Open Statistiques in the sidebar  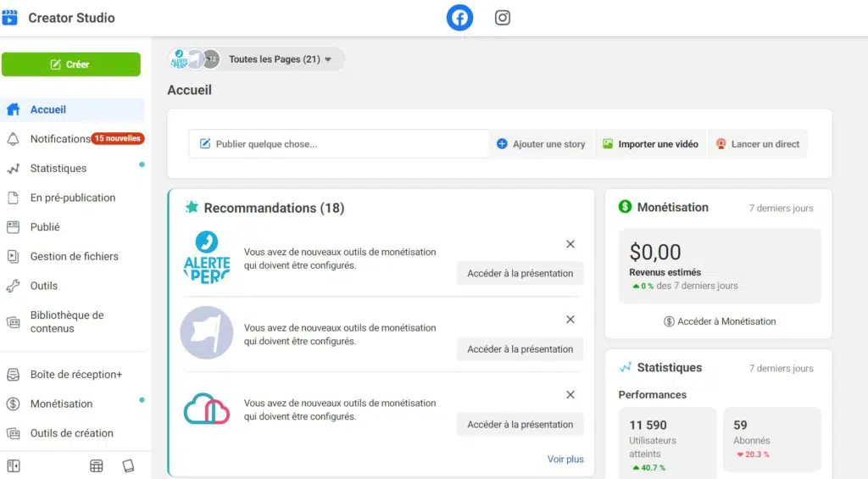(58, 169)
